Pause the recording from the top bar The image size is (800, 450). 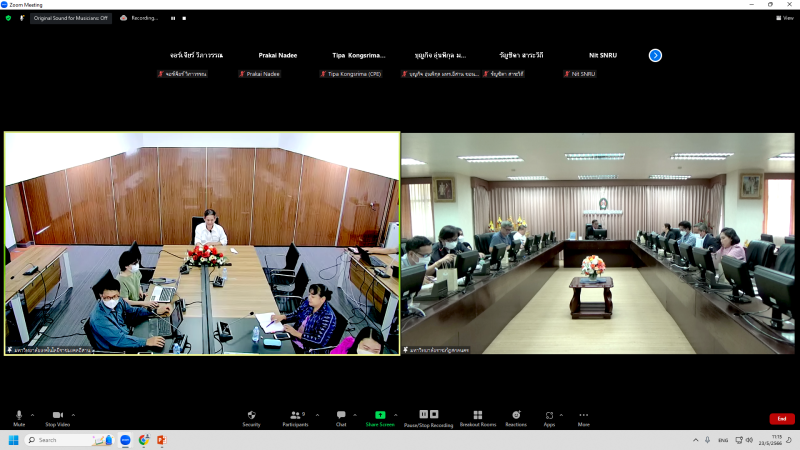[172, 18]
